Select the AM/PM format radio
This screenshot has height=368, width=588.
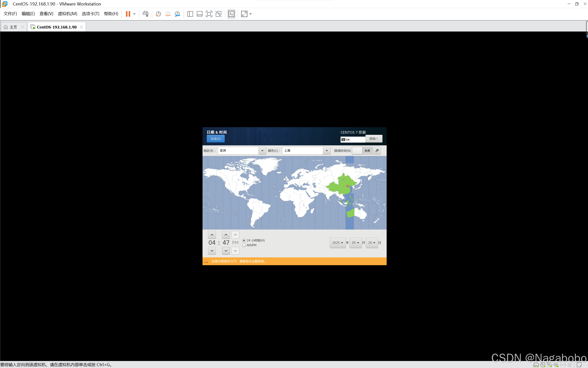tap(244, 245)
